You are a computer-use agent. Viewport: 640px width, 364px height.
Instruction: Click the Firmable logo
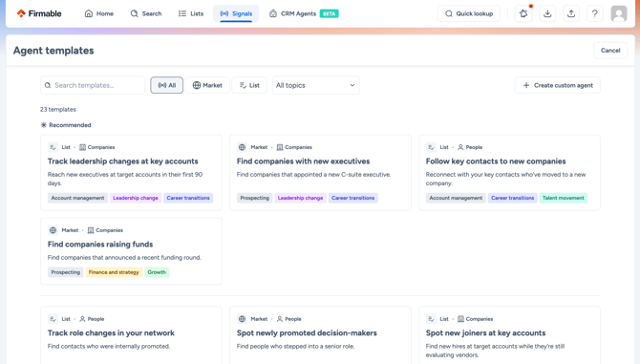(39, 13)
